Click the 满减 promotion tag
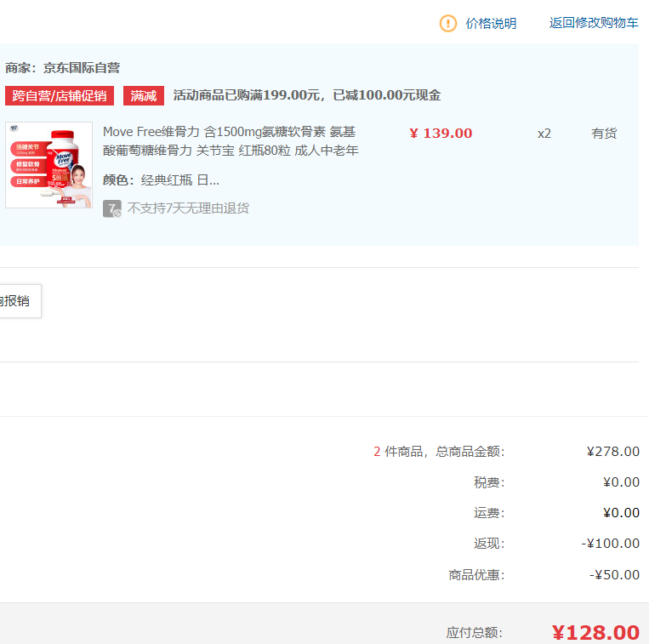Viewport: 649px width, 644px height. 144,95
